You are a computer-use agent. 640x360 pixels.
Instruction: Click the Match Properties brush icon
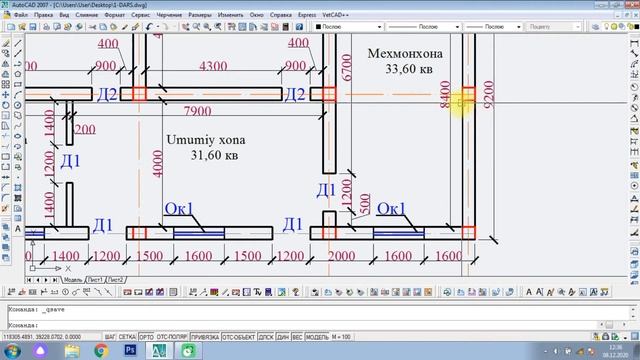[x=136, y=27]
